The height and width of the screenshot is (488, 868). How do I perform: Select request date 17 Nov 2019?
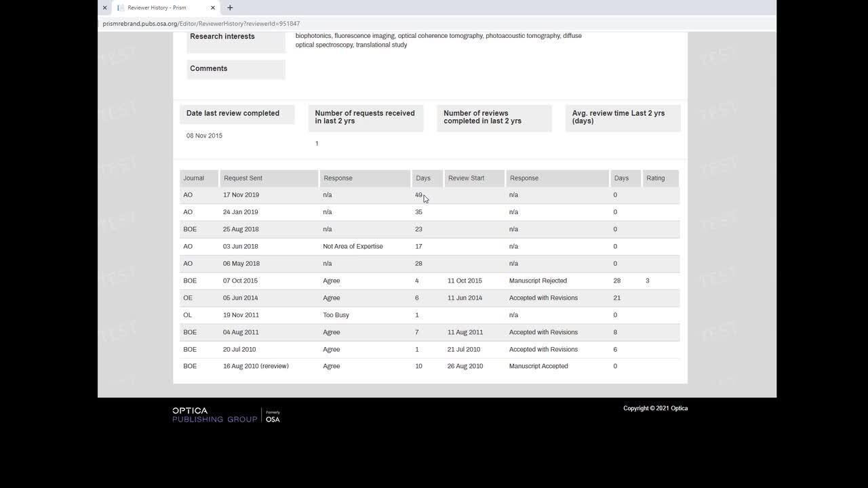241,195
